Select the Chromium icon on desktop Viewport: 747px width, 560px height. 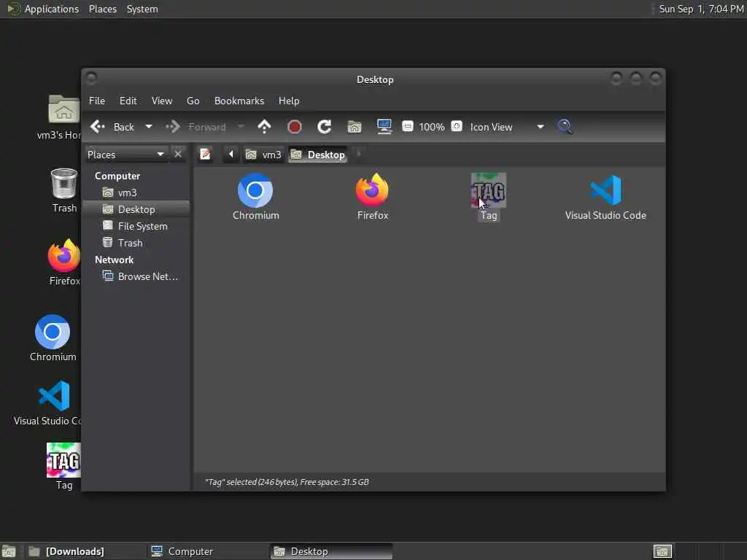point(53,338)
